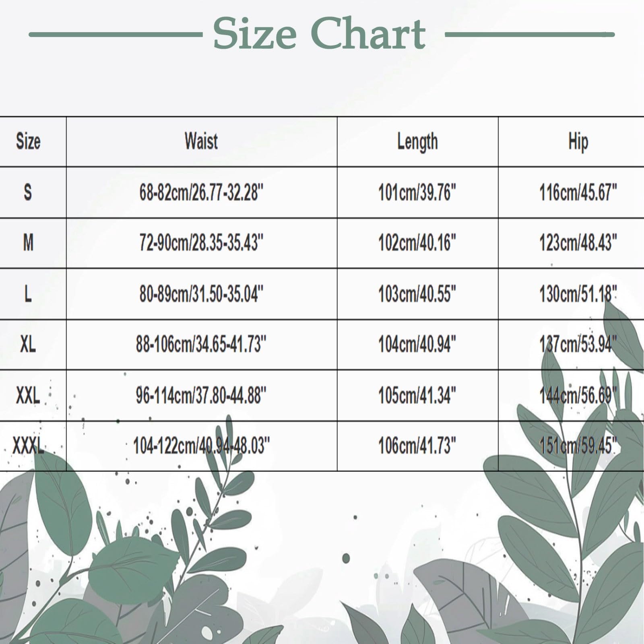Click the 105cm/41.34" length cell
Image resolution: width=644 pixels, height=644 pixels.
pyautogui.click(x=417, y=396)
